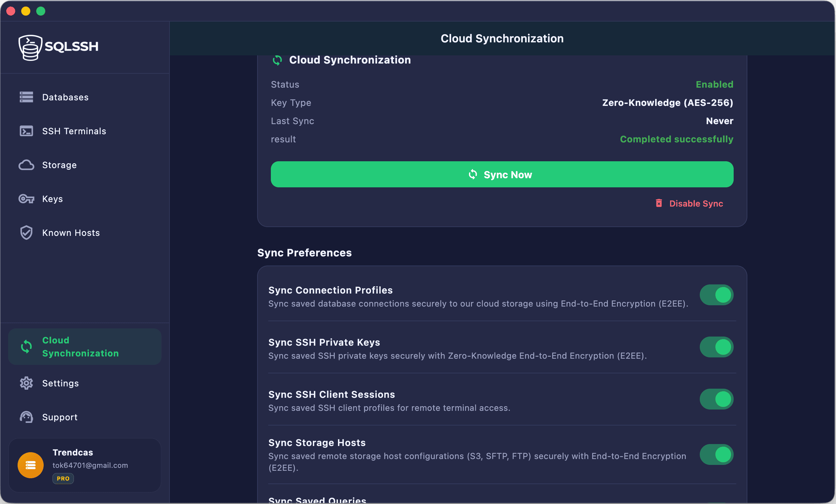
Task: Toggle Sync SSH Private Keys switch
Action: click(x=716, y=347)
